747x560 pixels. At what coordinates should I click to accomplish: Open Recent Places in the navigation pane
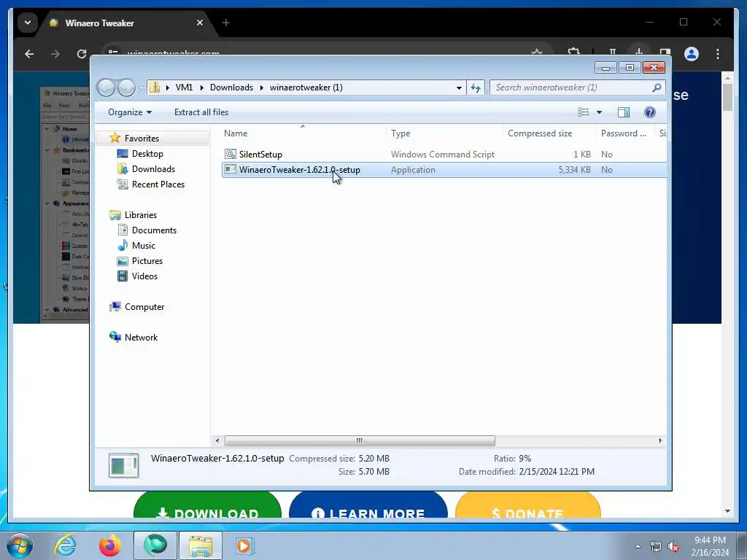158,184
